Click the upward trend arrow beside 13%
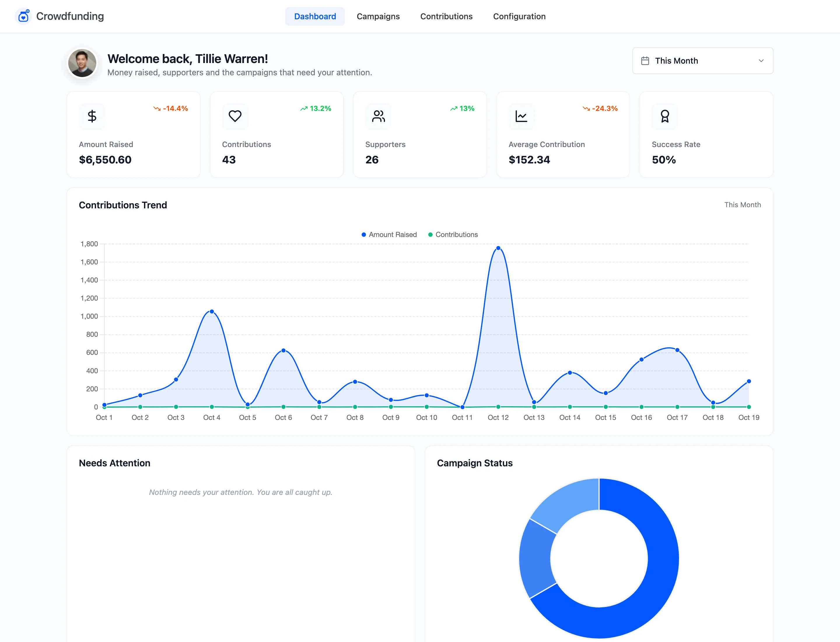 (454, 109)
